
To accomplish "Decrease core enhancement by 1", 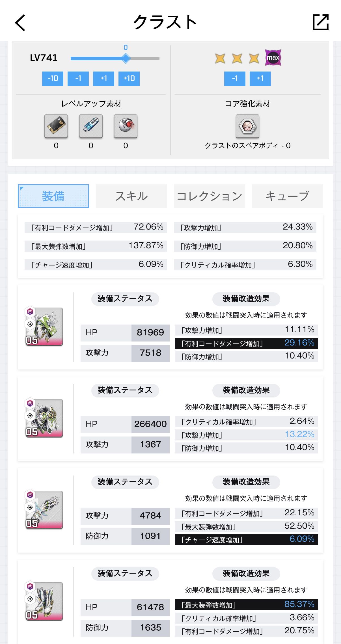I will tap(235, 78).
